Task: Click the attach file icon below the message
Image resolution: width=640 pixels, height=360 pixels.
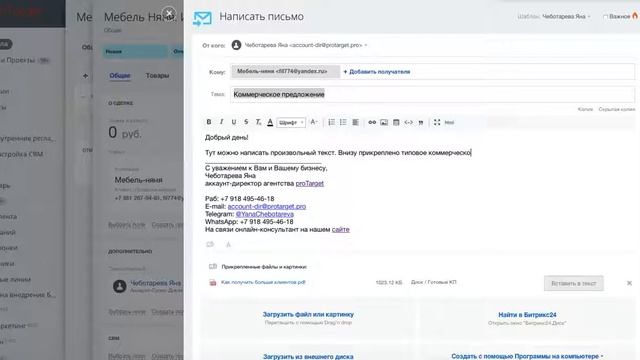Action: tap(210, 244)
